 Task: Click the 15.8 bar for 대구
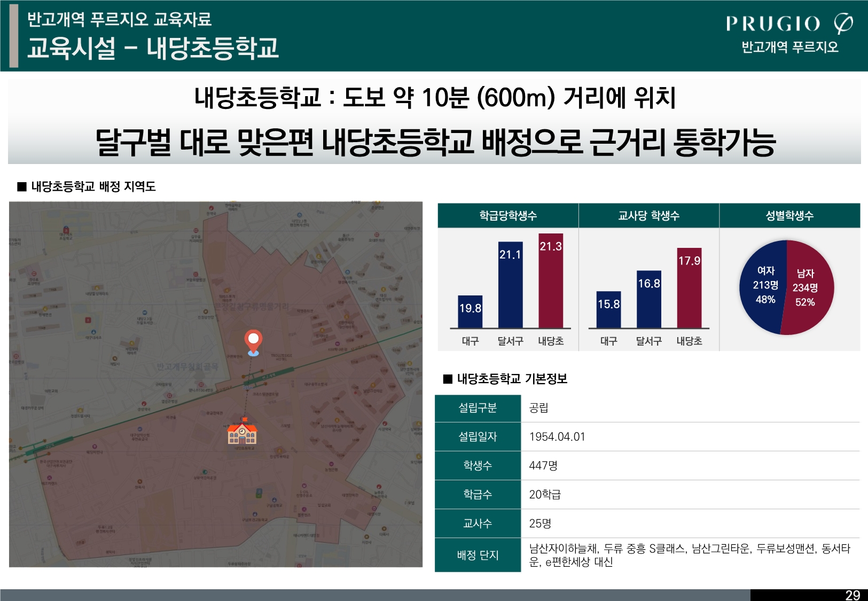pos(608,310)
